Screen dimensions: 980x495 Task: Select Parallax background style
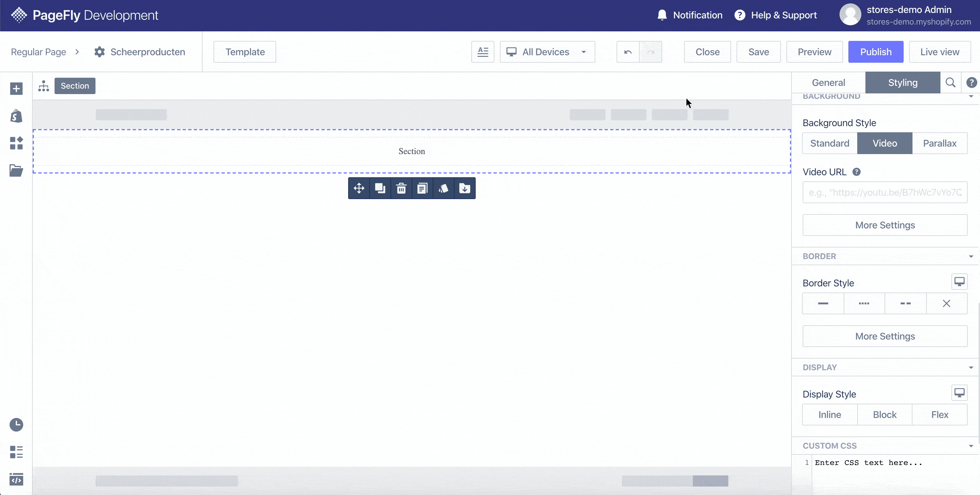[939, 144]
